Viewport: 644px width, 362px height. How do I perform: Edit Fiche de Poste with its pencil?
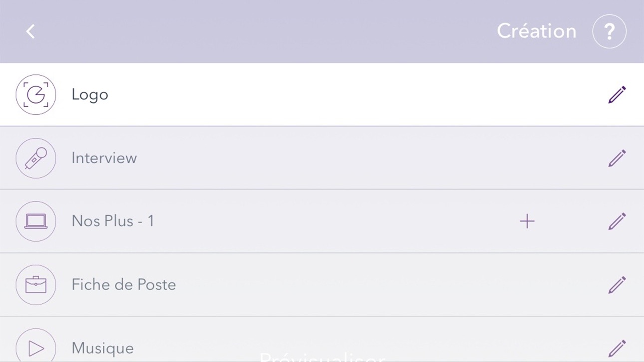[x=617, y=285]
